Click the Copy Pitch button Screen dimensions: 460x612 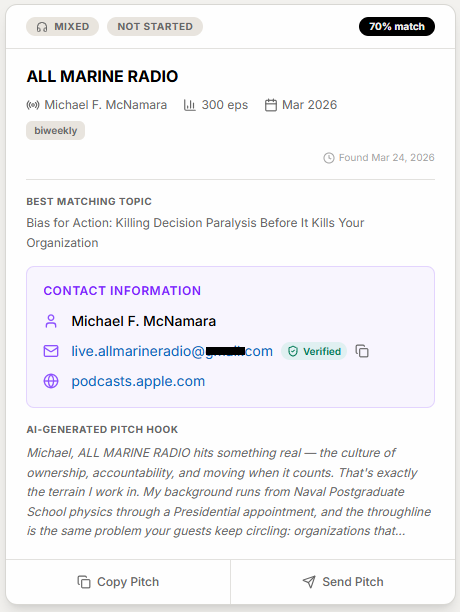click(118, 582)
